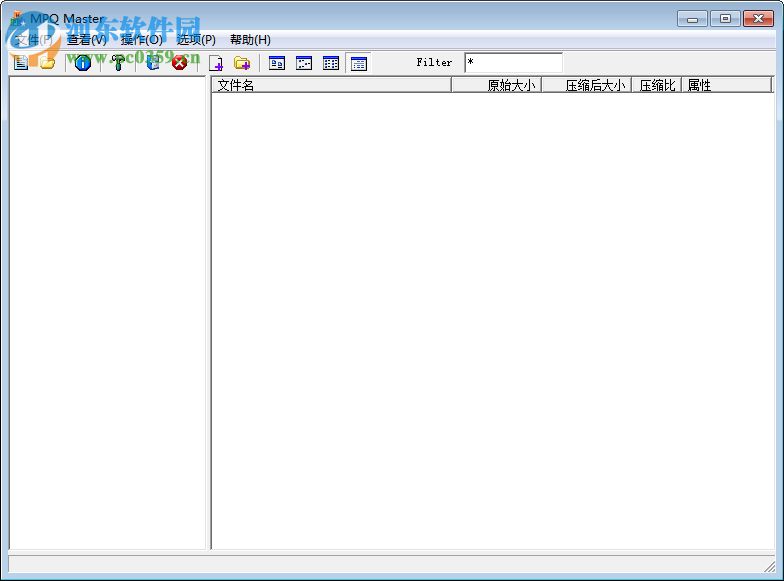Viewport: 784px width, 581px height.
Task: Maximize the MPQ Master window
Action: pyautogui.click(x=725, y=19)
